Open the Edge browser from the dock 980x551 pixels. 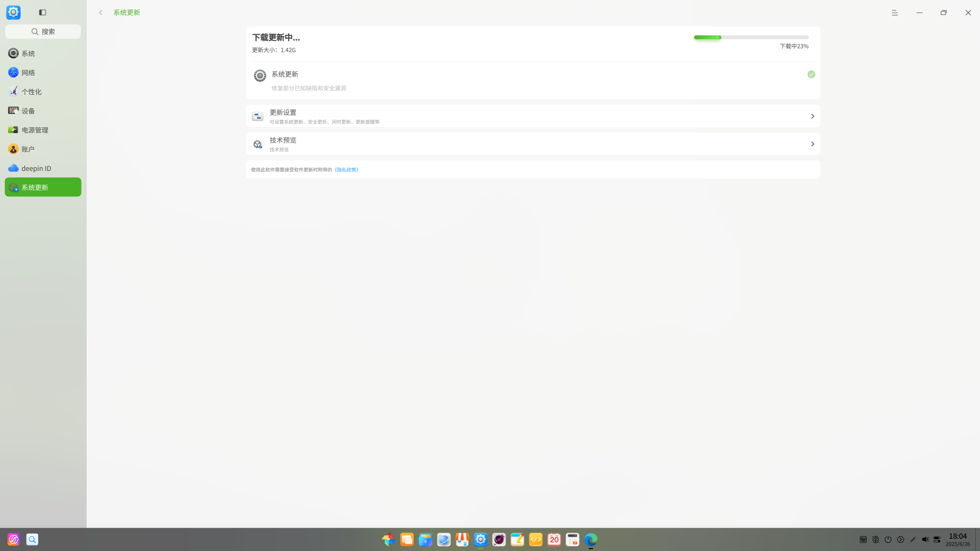[x=591, y=540]
